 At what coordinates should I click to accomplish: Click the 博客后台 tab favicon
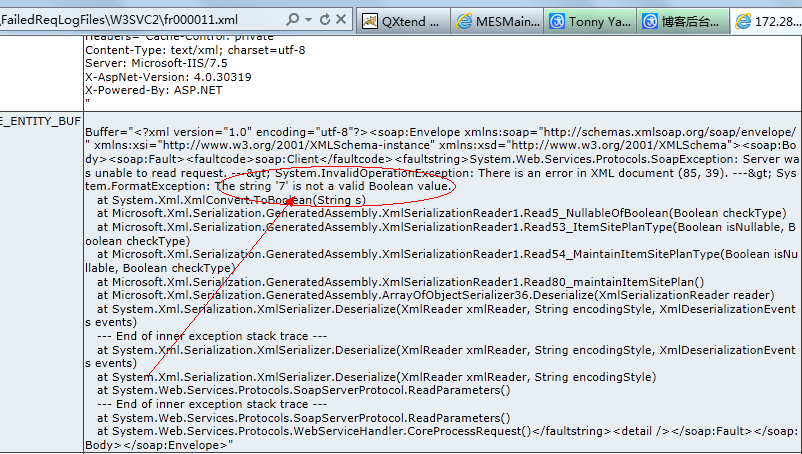(650, 21)
